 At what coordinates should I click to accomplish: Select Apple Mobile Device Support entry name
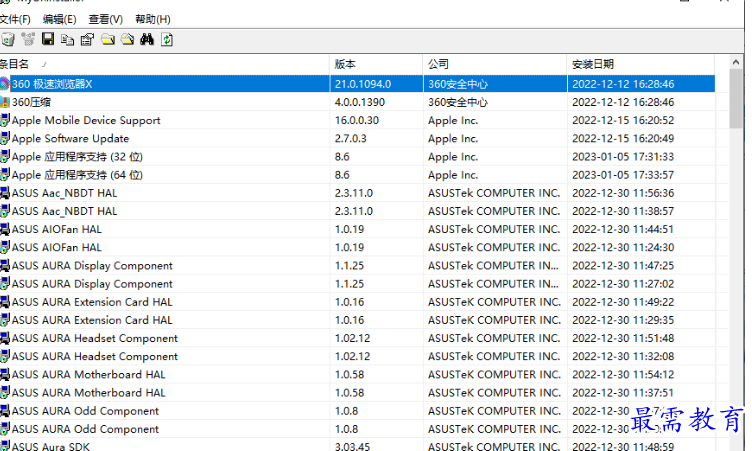click(x=86, y=120)
